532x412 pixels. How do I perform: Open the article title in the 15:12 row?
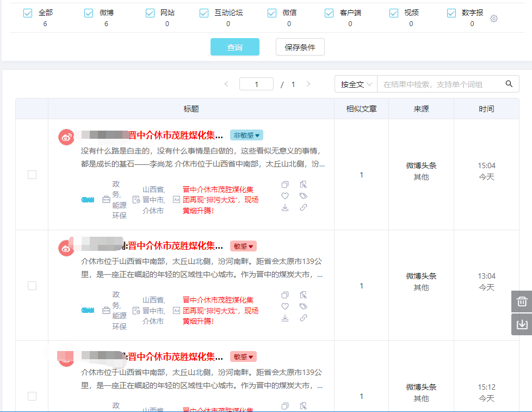point(175,356)
